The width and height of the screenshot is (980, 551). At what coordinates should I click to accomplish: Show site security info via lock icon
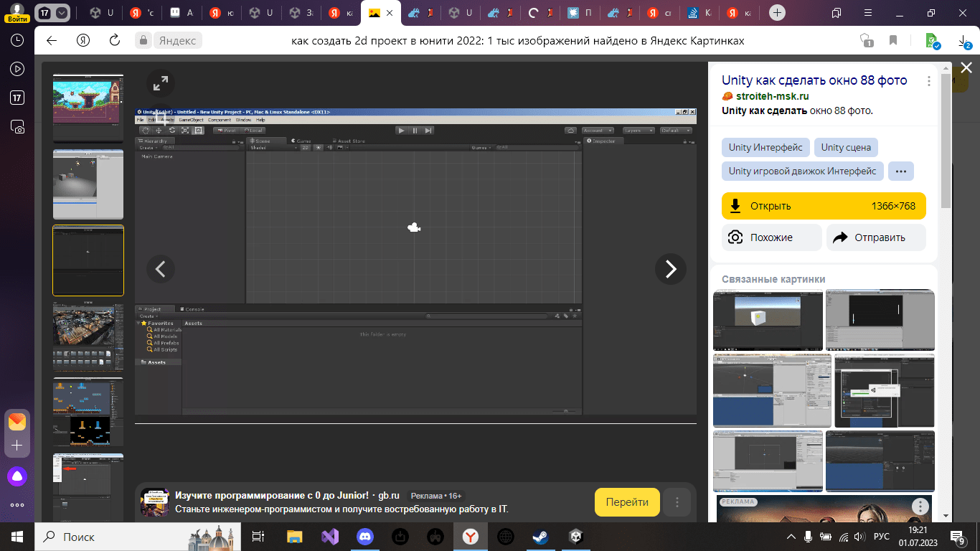(x=143, y=41)
